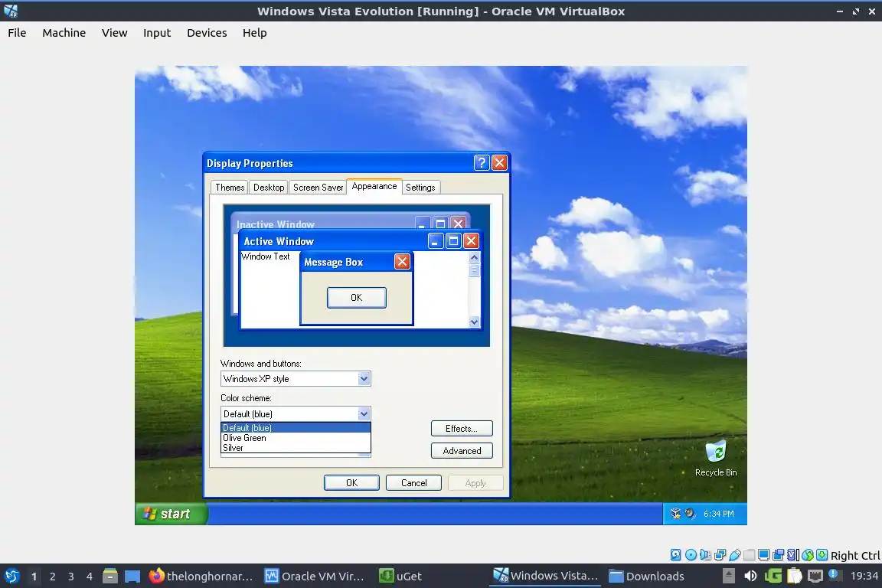Click the mouse integration globe icon
Viewport: 882px width, 588px height.
808,555
